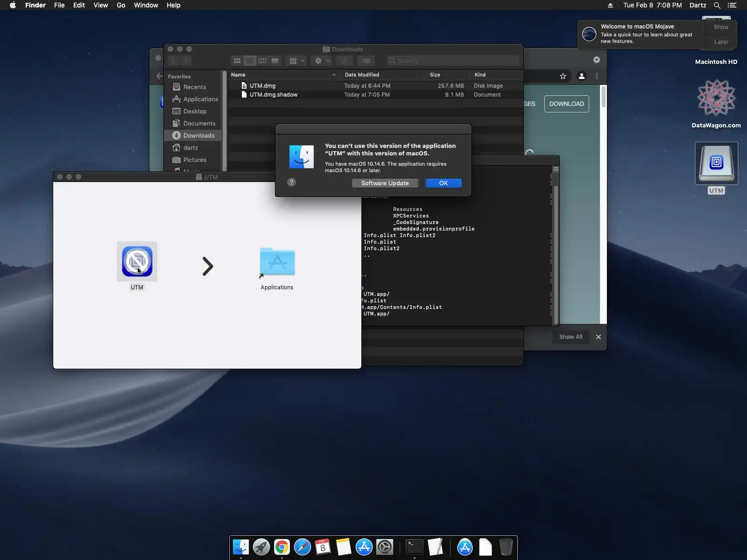Open Finder from the Dock
This screenshot has width=747, height=560.
click(x=241, y=547)
